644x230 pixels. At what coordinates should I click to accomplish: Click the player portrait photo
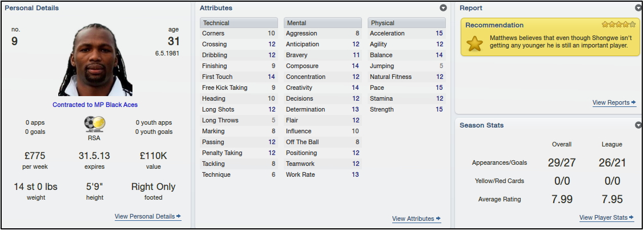95,60
